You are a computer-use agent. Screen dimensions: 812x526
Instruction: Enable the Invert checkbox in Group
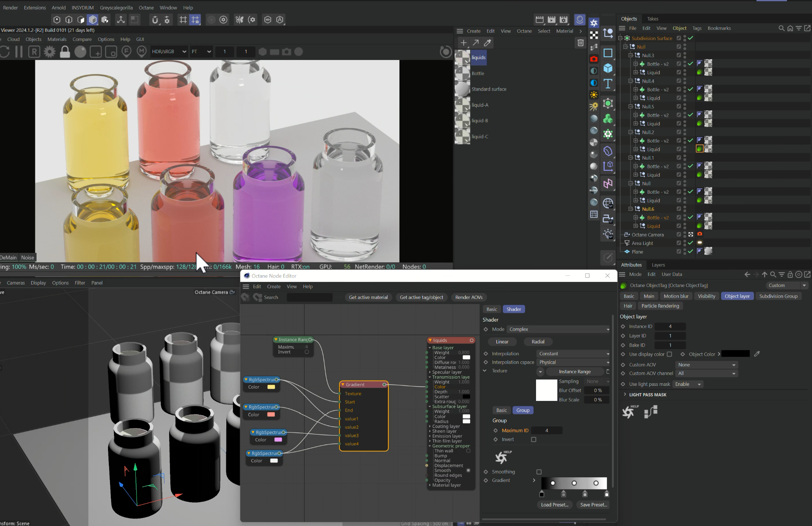click(x=534, y=439)
